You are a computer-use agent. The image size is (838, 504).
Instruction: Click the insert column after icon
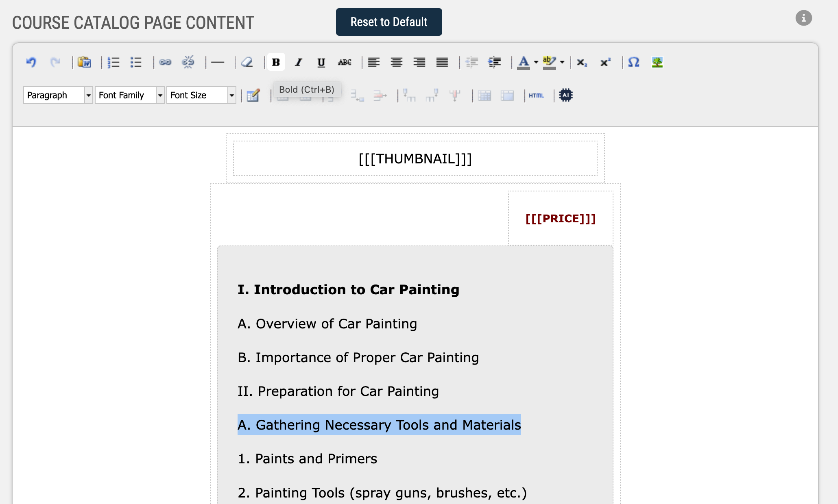(x=432, y=96)
